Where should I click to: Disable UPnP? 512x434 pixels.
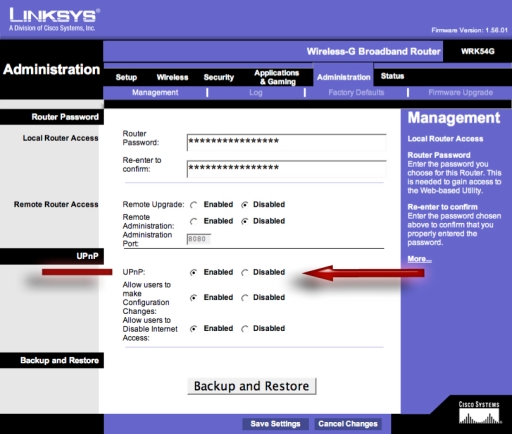(x=245, y=273)
